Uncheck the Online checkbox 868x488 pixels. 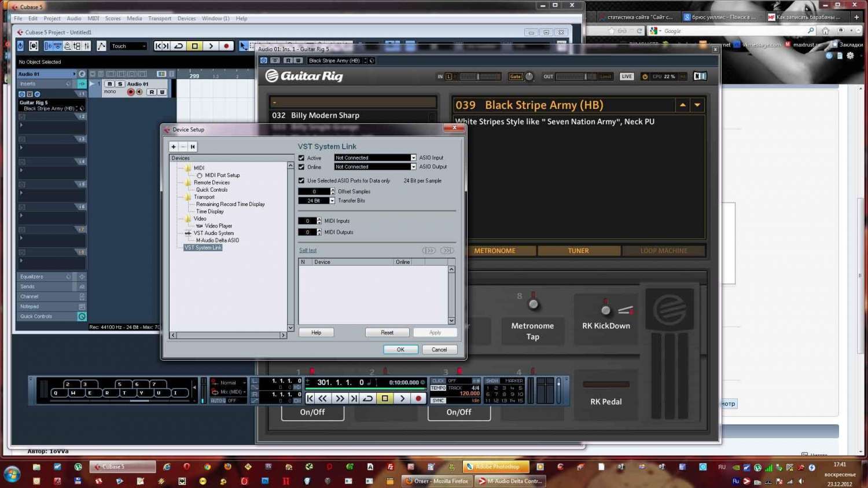(301, 167)
